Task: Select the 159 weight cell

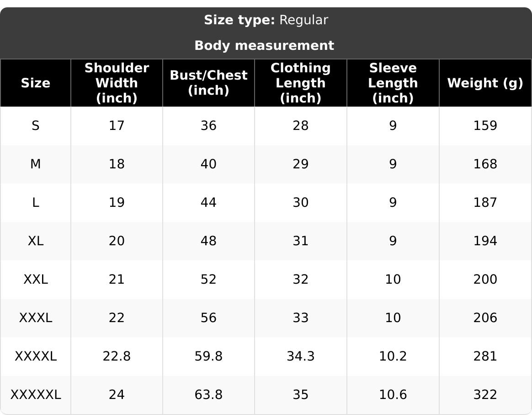Action: 485,126
